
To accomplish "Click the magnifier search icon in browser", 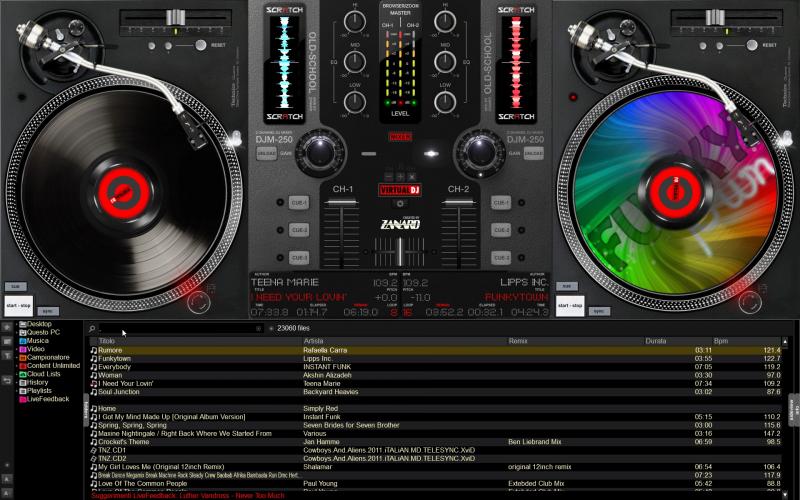I will [x=92, y=329].
